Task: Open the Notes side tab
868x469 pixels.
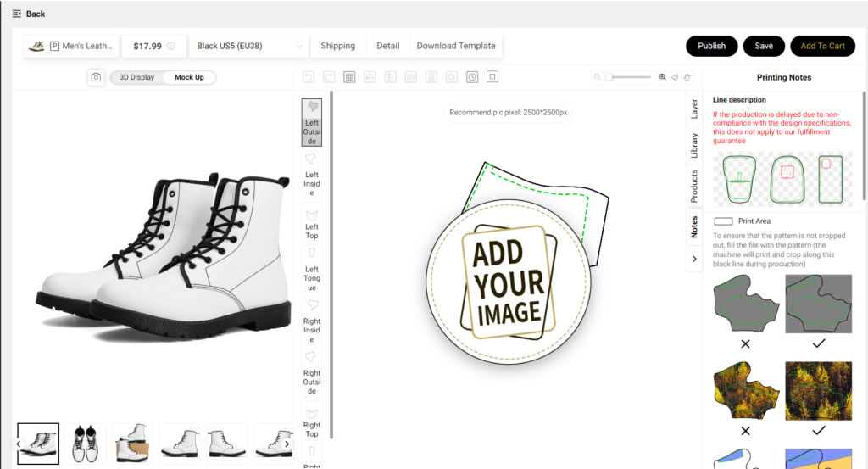Action: (694, 227)
